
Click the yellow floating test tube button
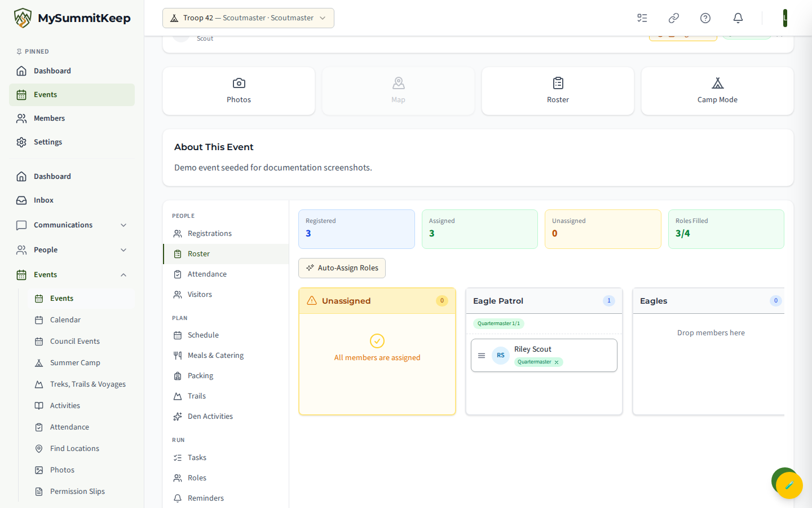(x=789, y=485)
